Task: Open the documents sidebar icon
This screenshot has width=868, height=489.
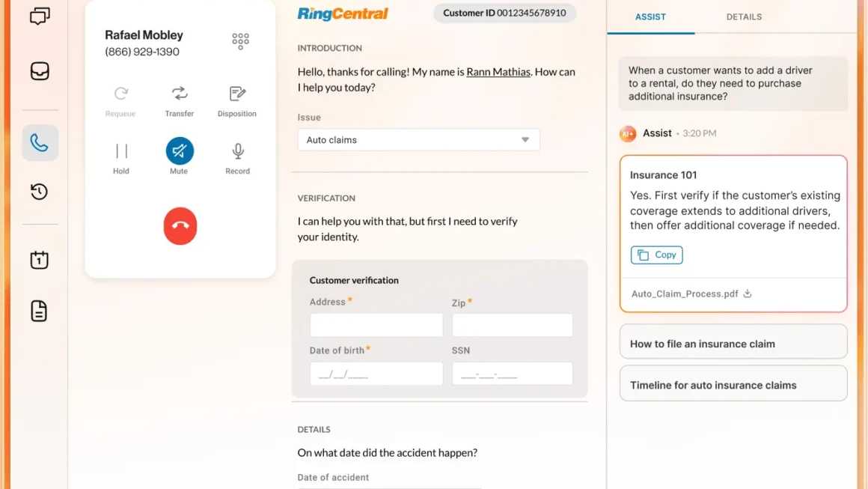Action: pyautogui.click(x=40, y=311)
